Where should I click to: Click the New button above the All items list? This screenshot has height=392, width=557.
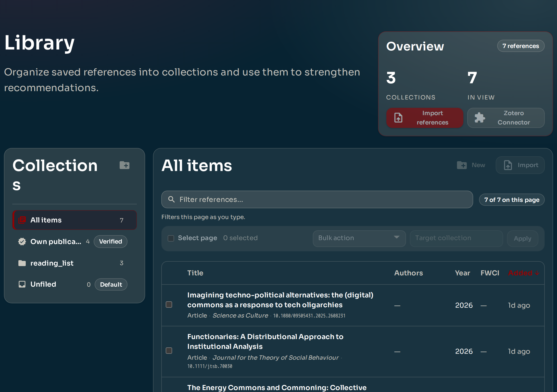click(471, 165)
